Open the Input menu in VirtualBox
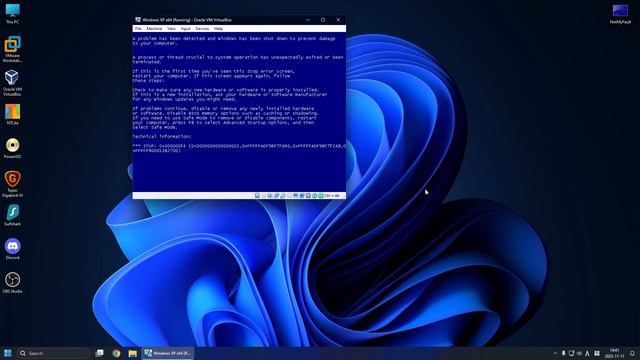Screen dimensions: 640x360 pyautogui.click(x=185, y=29)
